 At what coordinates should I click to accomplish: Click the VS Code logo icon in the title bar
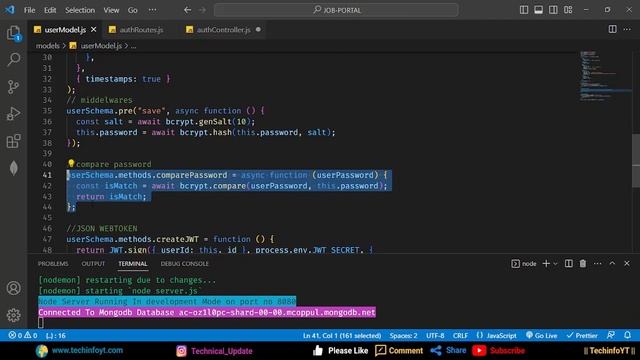pyautogui.click(x=9, y=9)
